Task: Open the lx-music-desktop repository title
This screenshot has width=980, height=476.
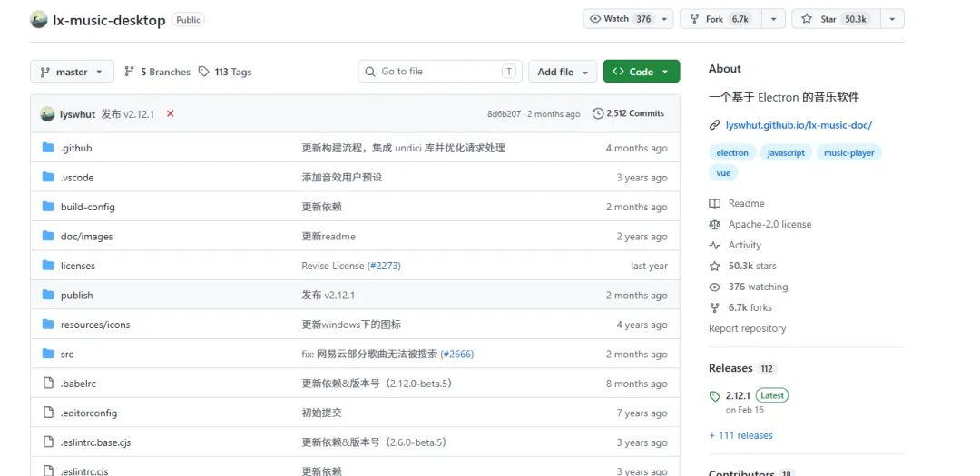Action: click(110, 20)
